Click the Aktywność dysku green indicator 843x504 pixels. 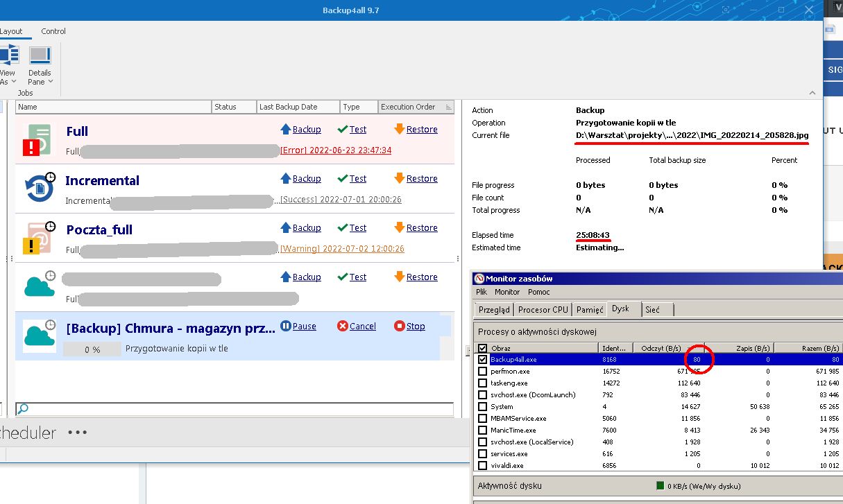(x=661, y=486)
